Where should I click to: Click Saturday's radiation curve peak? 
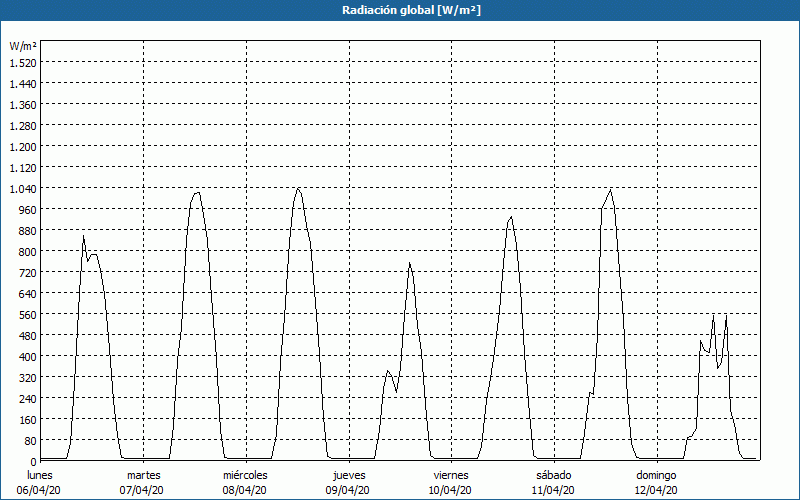coord(610,190)
